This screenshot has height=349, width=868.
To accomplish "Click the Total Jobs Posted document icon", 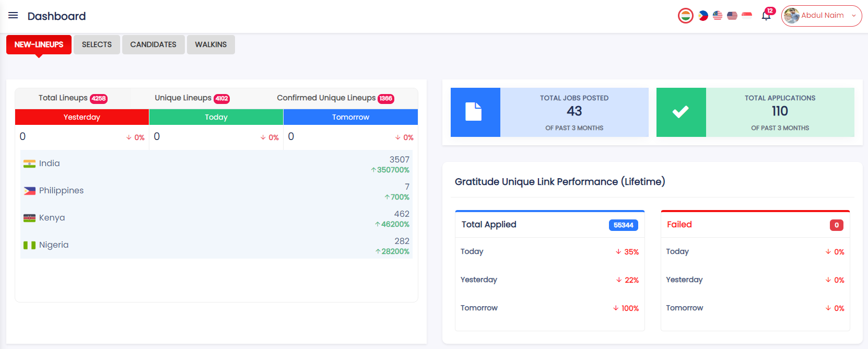I will click(x=475, y=112).
